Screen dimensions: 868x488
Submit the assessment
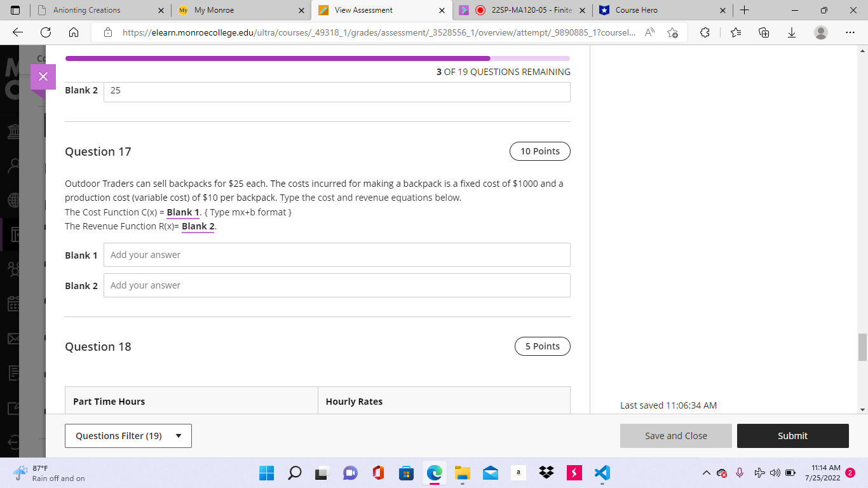tap(793, 436)
